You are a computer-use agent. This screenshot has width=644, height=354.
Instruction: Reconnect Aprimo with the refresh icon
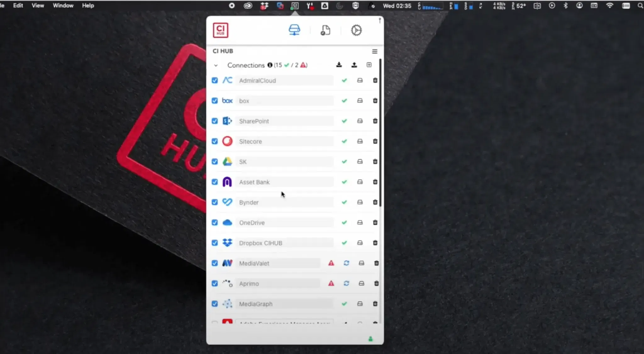click(x=347, y=284)
